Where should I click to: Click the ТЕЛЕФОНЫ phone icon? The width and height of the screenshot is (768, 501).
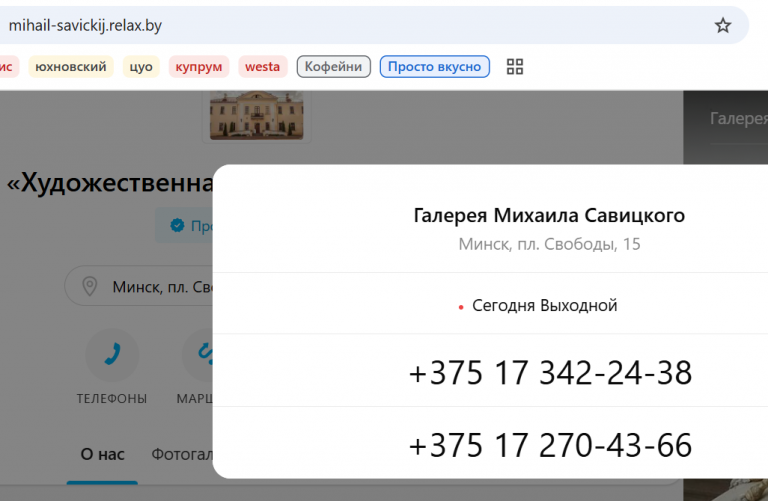112,355
